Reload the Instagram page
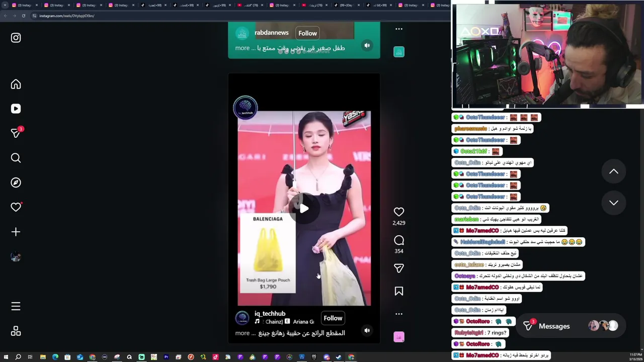This screenshot has height=362, width=644. [24, 16]
